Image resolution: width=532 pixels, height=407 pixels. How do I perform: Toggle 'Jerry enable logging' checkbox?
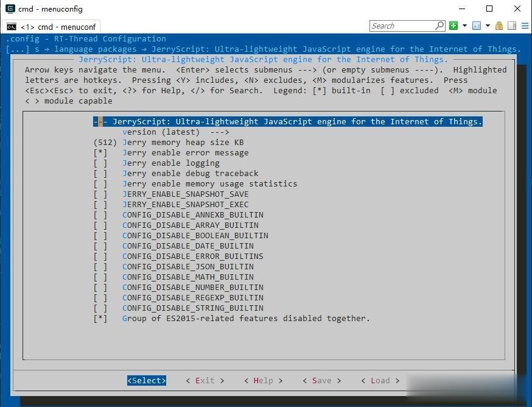100,163
